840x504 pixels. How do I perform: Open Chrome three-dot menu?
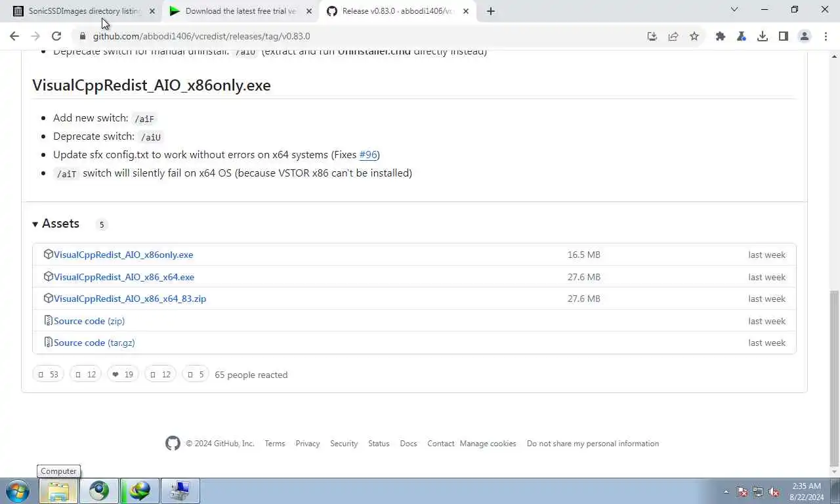[825, 36]
